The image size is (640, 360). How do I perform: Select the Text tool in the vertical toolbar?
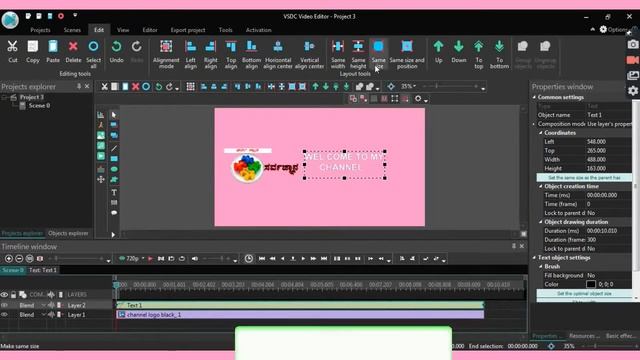114,192
